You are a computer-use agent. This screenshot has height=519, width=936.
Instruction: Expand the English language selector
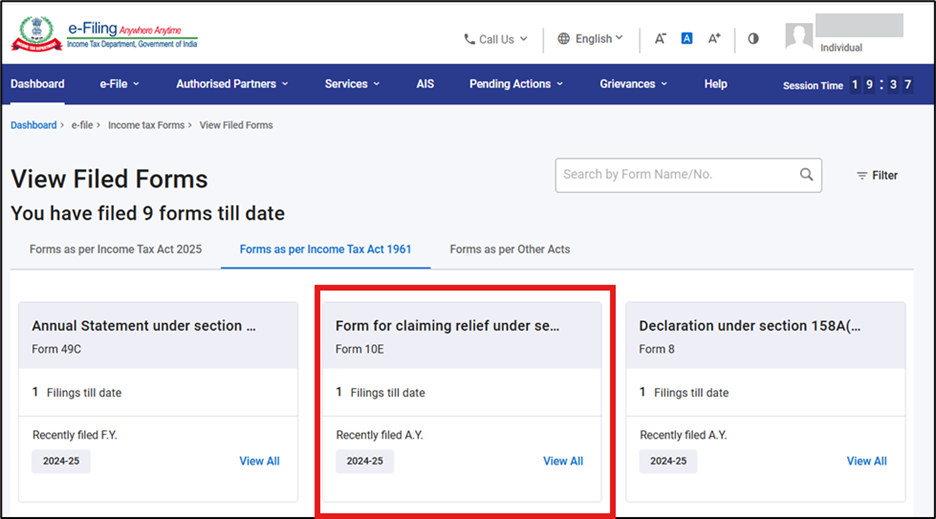590,39
